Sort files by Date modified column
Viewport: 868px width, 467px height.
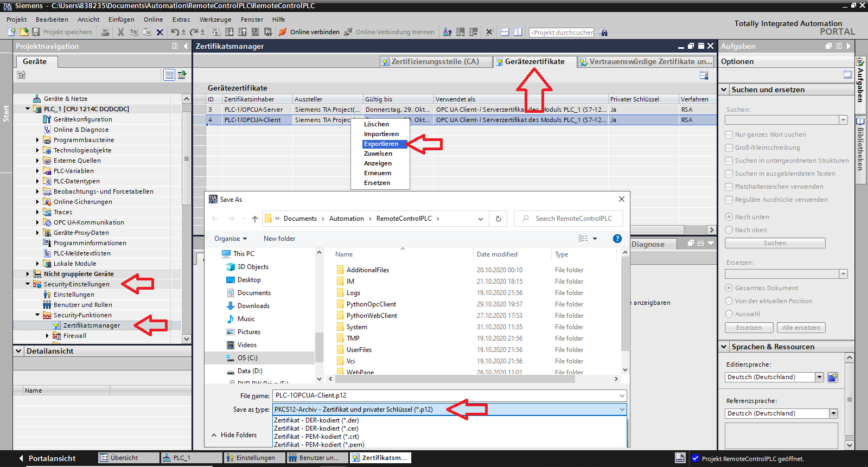tap(497, 254)
